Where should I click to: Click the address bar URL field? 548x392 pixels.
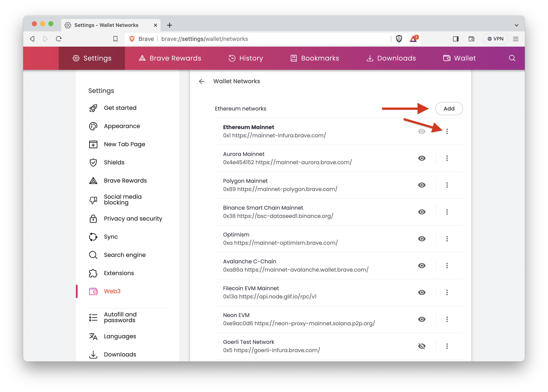[x=273, y=39]
